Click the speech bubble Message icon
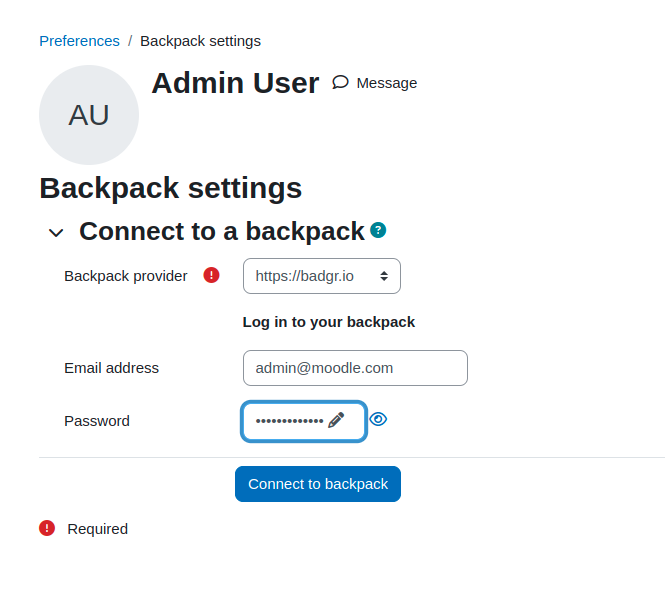The height and width of the screenshot is (594, 665). [340, 82]
